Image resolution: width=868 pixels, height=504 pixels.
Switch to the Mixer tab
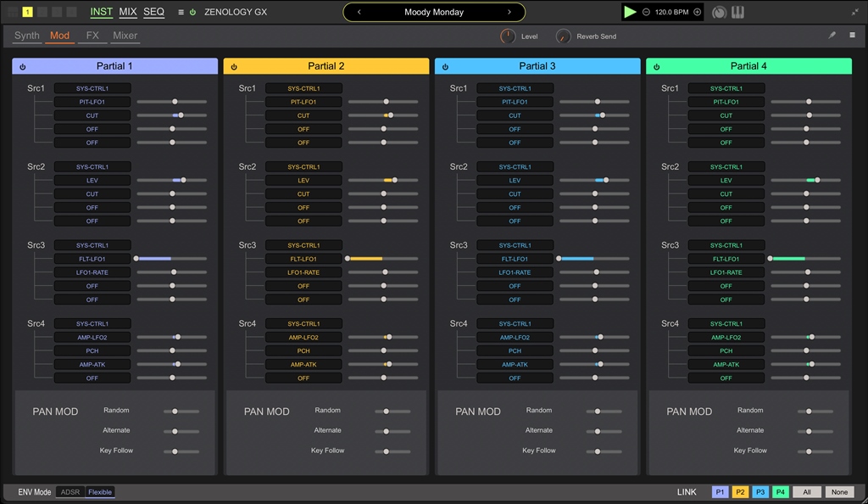(125, 36)
